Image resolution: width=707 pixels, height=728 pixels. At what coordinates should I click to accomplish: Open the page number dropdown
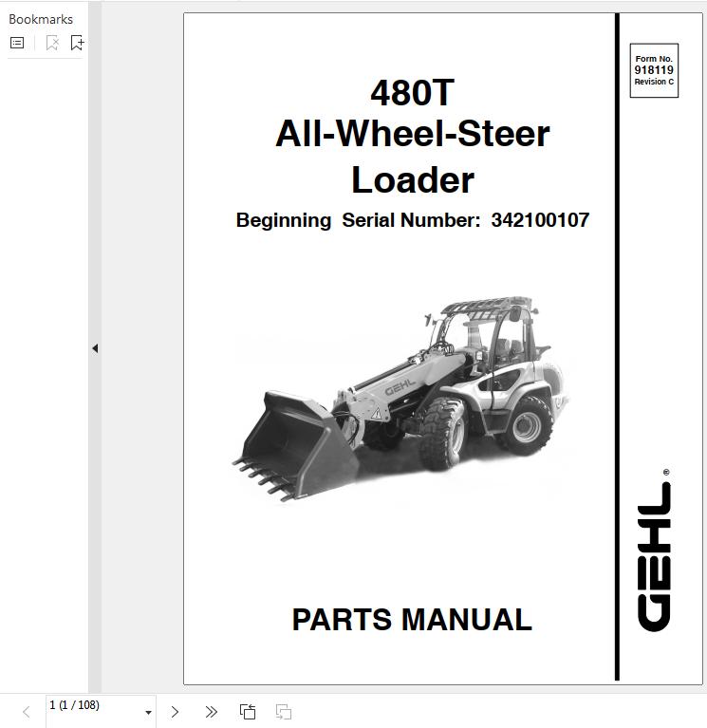click(148, 712)
